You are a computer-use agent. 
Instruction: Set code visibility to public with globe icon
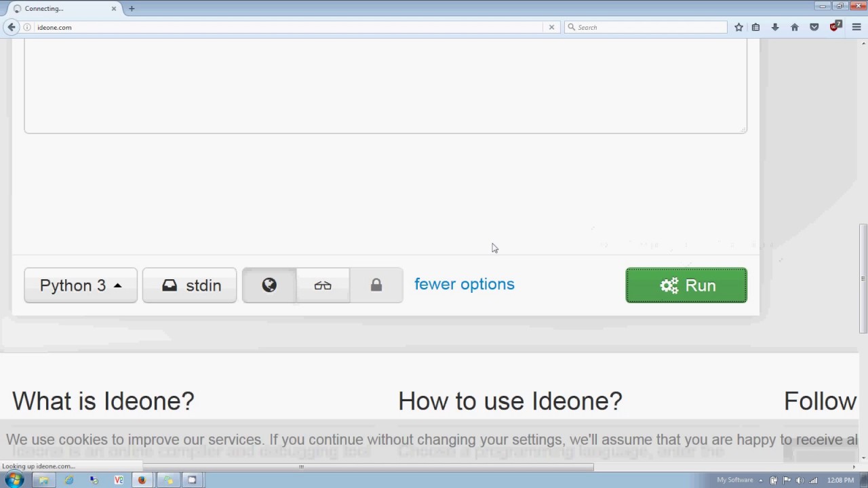pos(269,285)
